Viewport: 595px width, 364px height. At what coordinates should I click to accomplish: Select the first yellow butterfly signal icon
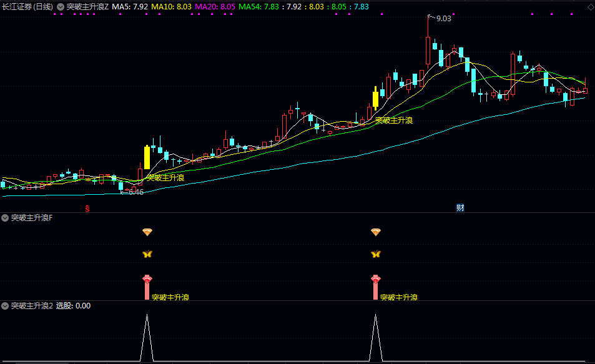pyautogui.click(x=147, y=254)
